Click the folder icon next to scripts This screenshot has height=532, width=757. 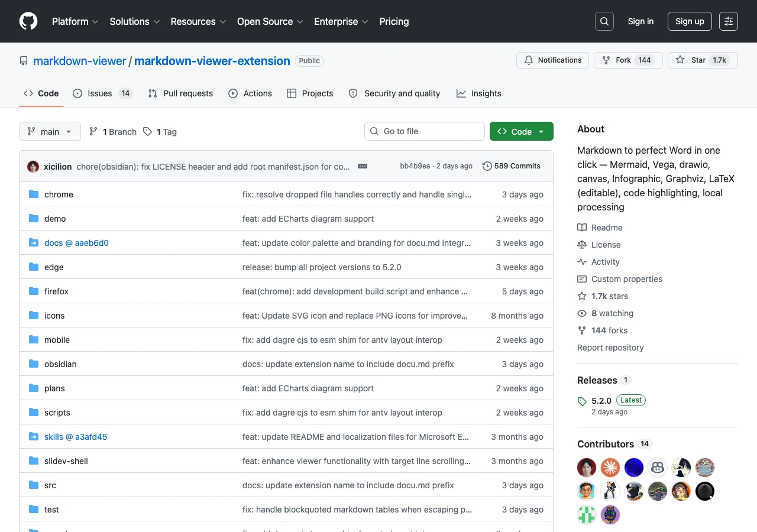coord(34,413)
